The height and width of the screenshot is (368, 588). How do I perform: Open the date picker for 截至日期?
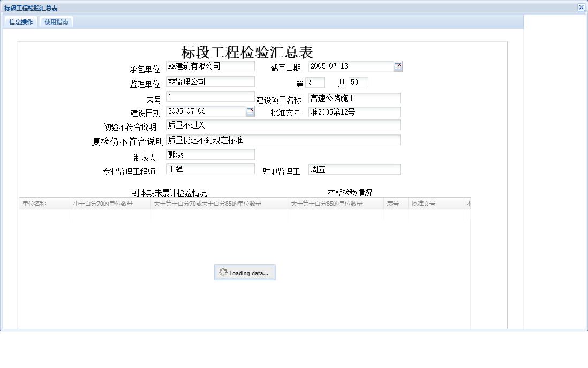coord(398,66)
